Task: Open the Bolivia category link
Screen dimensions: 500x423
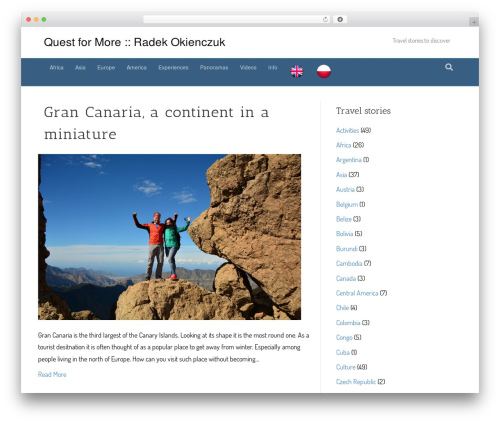Action: pyautogui.click(x=344, y=234)
